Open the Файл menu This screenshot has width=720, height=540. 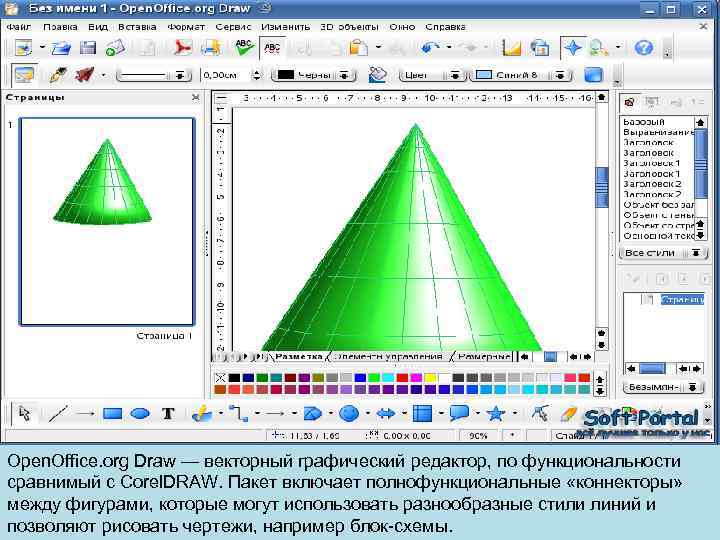click(19, 27)
